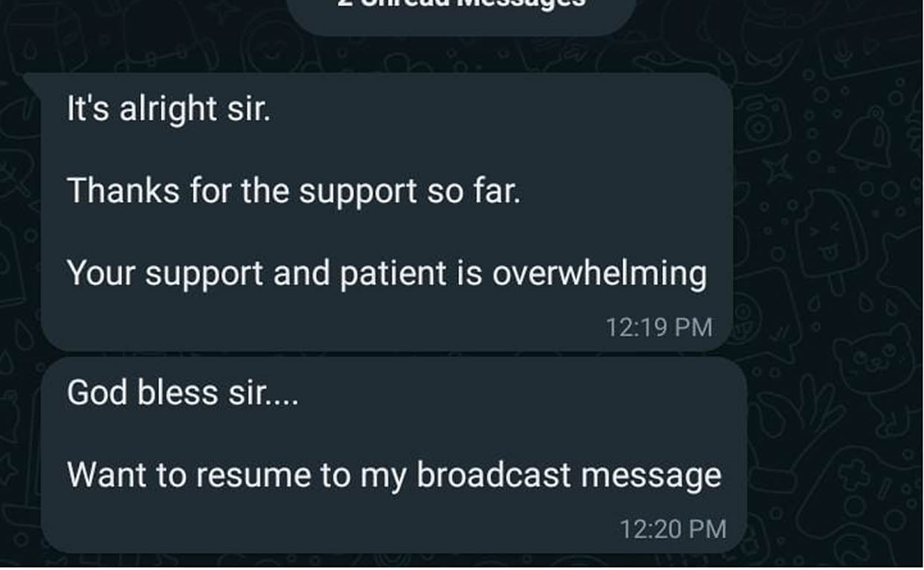
Task: Click the 12:20 PM timestamp
Action: pyautogui.click(x=673, y=529)
